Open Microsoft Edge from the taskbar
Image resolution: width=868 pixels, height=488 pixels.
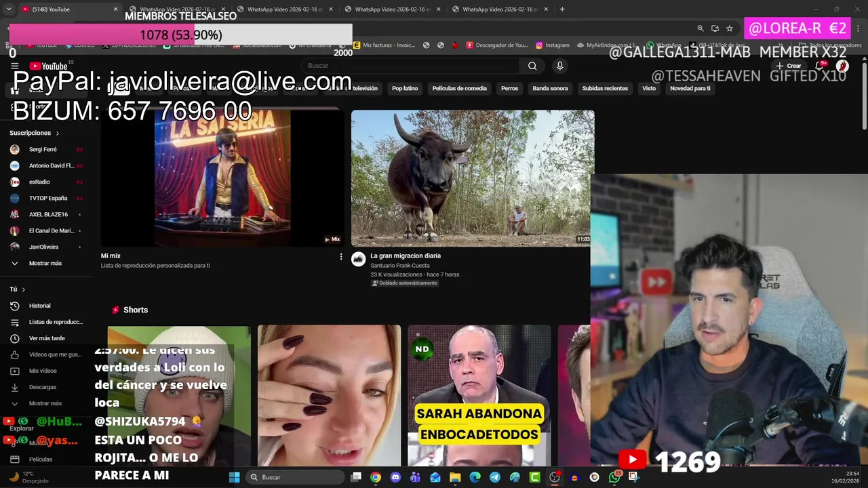pos(475,477)
